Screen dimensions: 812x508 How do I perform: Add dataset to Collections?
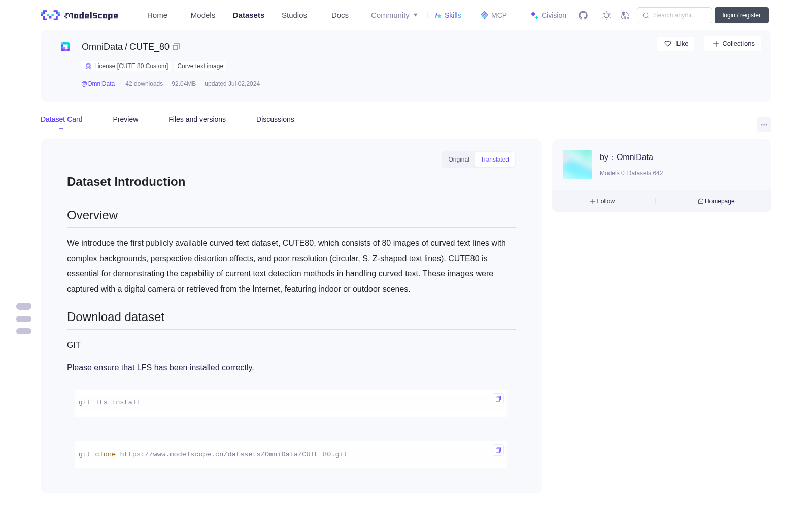click(733, 44)
